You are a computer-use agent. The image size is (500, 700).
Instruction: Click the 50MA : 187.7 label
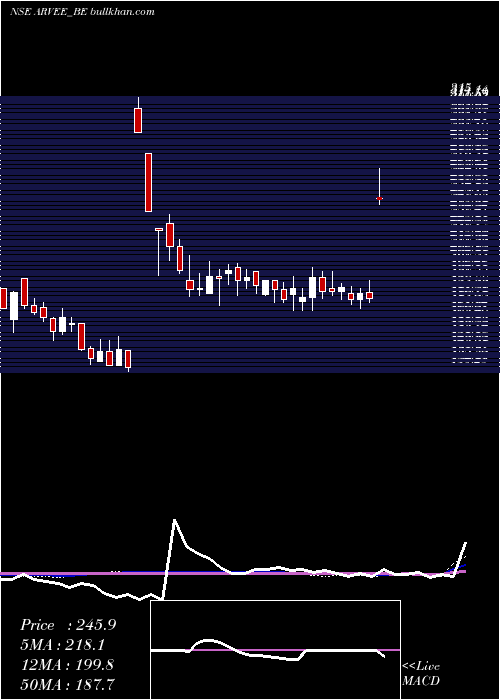68,684
